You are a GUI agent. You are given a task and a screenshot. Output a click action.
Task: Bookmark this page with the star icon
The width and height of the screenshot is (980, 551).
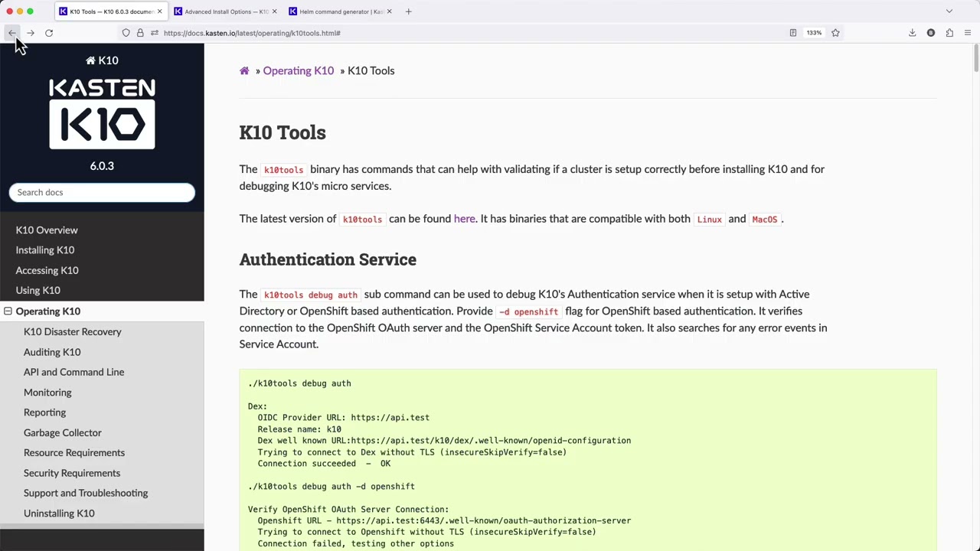(835, 33)
